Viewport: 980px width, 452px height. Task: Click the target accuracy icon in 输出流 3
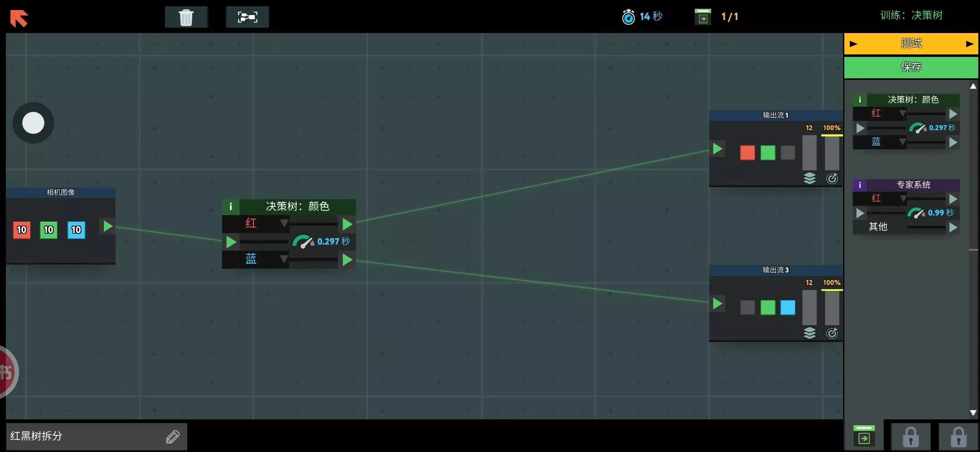(832, 333)
